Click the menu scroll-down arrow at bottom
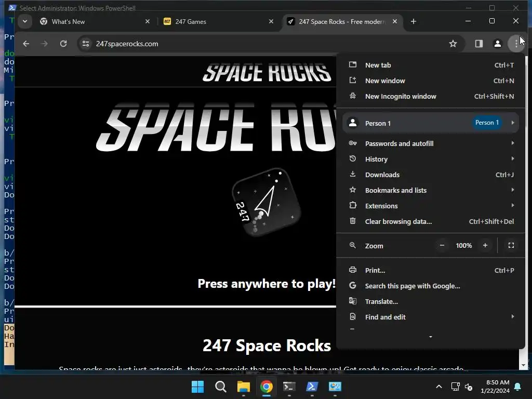This screenshot has height=399, width=532. (431, 337)
